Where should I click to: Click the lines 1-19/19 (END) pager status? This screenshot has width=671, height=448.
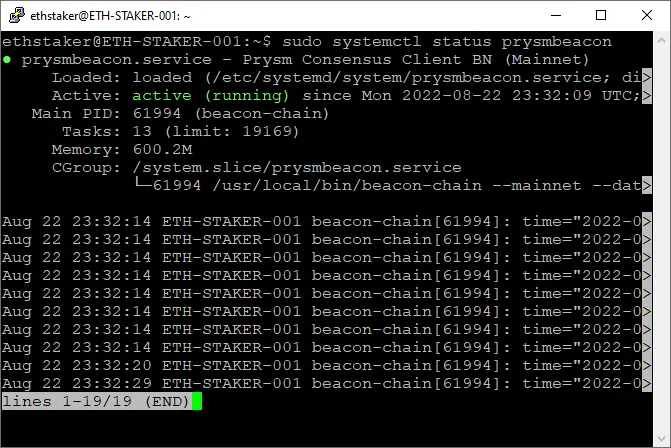click(96, 401)
